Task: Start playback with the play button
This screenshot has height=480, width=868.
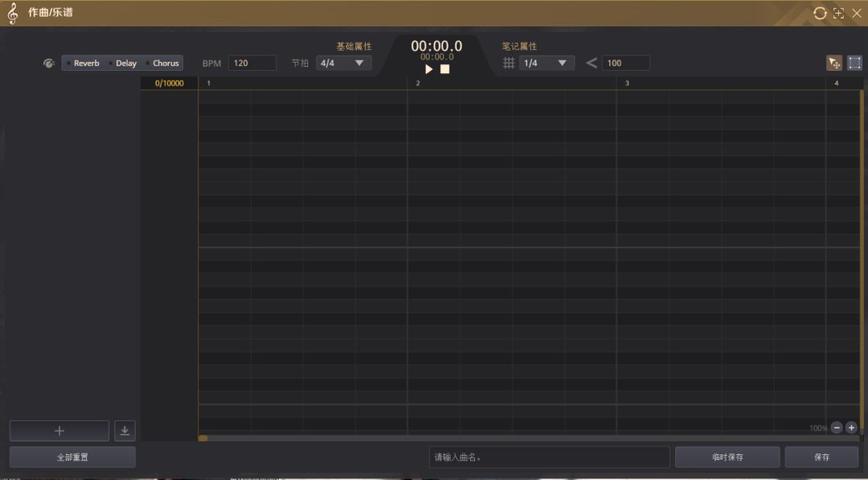Action: click(428, 69)
